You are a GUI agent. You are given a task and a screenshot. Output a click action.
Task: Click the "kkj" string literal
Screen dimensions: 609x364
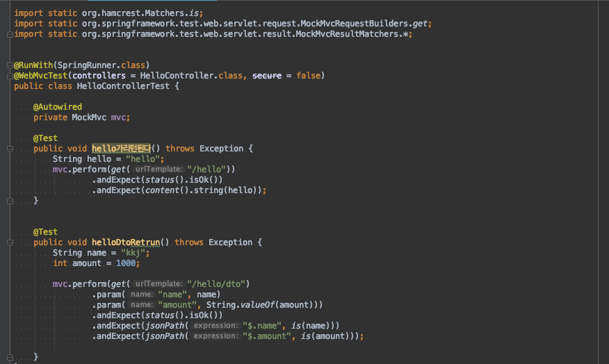(133, 253)
